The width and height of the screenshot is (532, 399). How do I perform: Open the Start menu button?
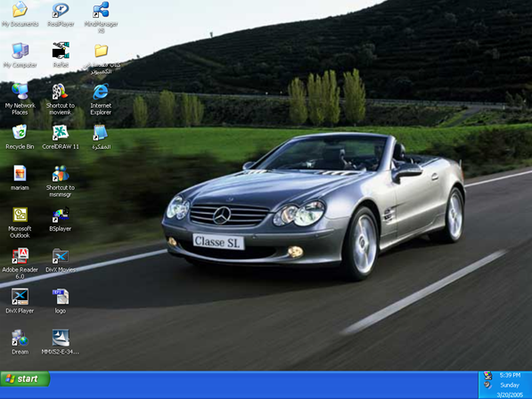[25, 379]
